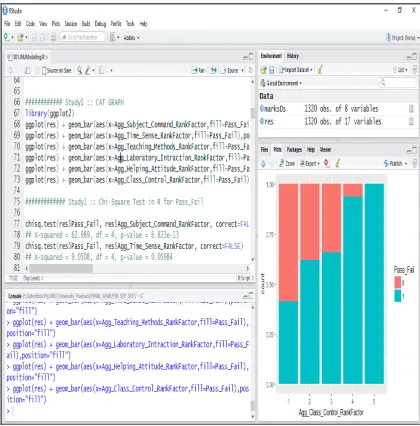Open the Code menu
The width and height of the screenshot is (420, 426).
[30, 24]
